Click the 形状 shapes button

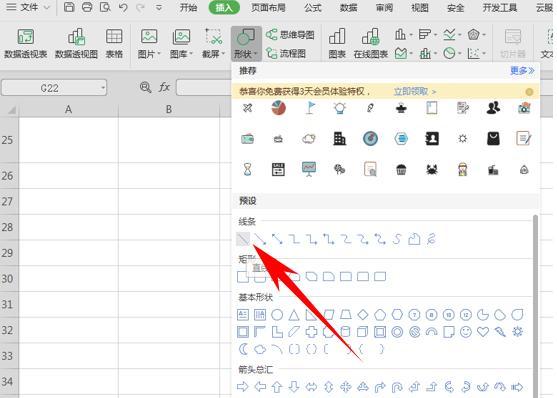click(246, 44)
